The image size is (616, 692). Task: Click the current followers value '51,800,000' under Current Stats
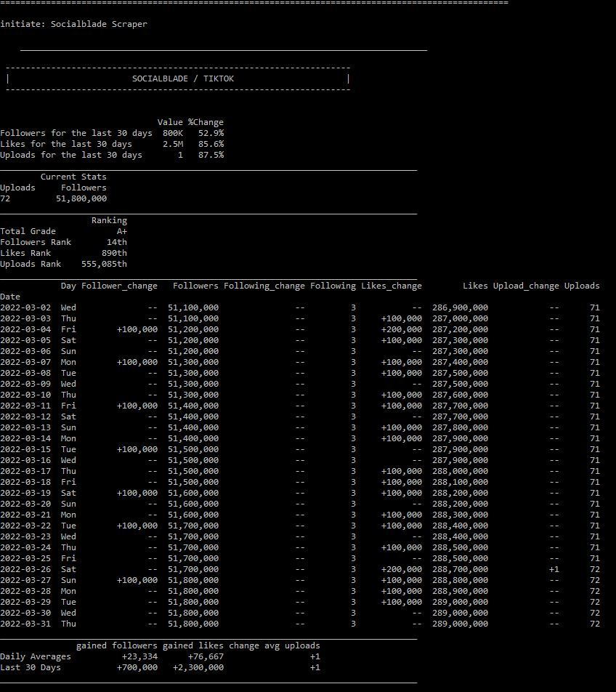[x=81, y=198]
